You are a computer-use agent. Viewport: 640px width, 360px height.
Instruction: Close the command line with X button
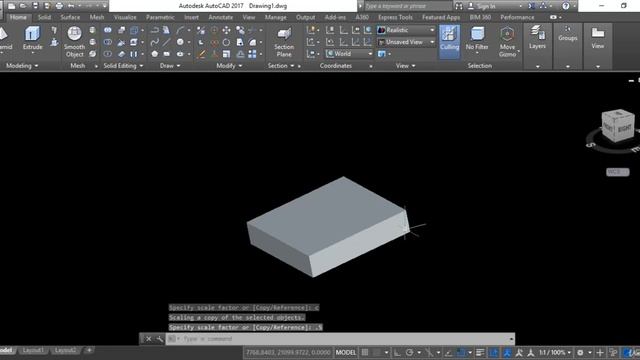click(149, 339)
